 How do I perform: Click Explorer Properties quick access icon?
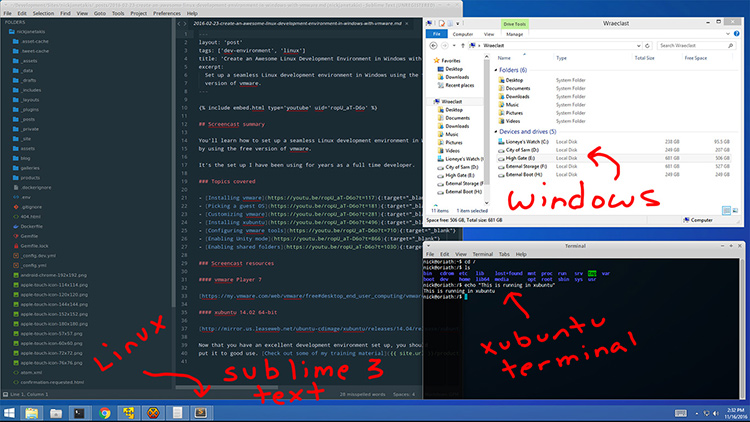442,23
